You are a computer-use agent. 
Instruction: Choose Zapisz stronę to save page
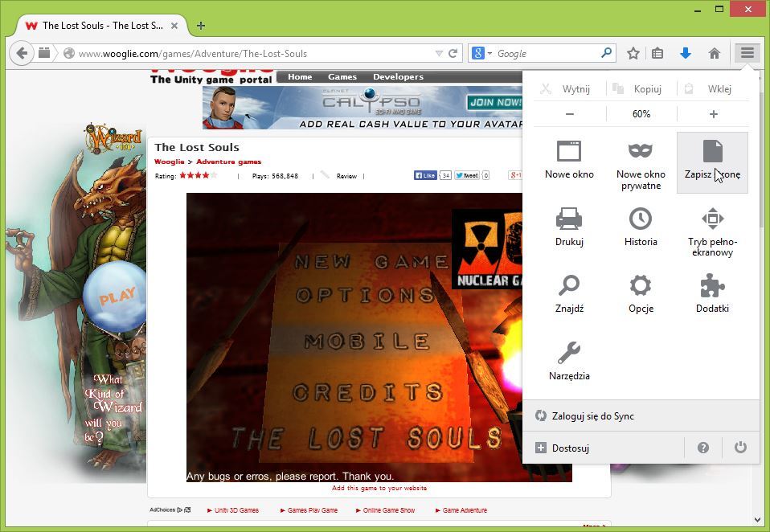[712, 161]
